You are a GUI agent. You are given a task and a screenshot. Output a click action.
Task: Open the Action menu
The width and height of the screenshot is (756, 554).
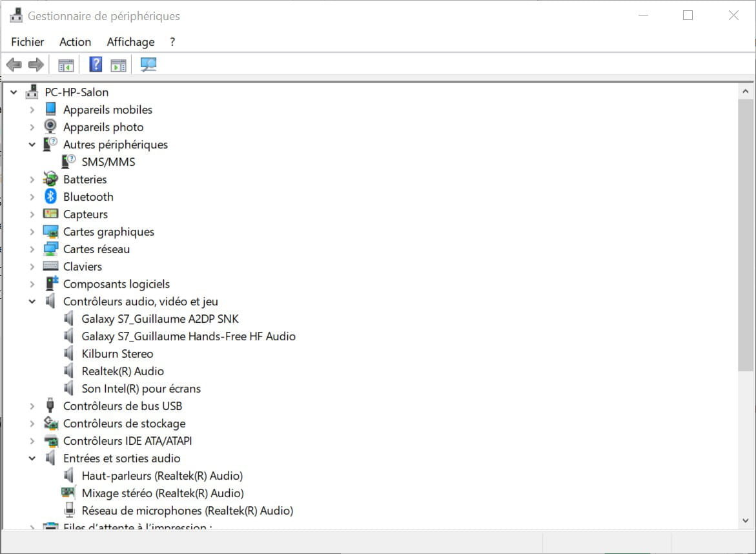[76, 42]
